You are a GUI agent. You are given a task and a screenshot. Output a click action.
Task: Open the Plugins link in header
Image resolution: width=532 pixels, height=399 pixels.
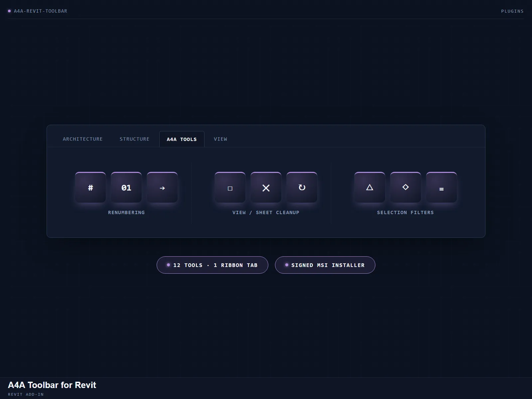click(x=512, y=11)
